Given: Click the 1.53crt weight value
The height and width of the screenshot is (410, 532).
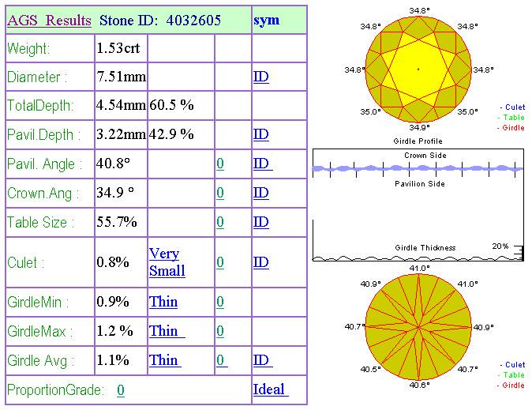Looking at the screenshot, I should click(x=118, y=48).
